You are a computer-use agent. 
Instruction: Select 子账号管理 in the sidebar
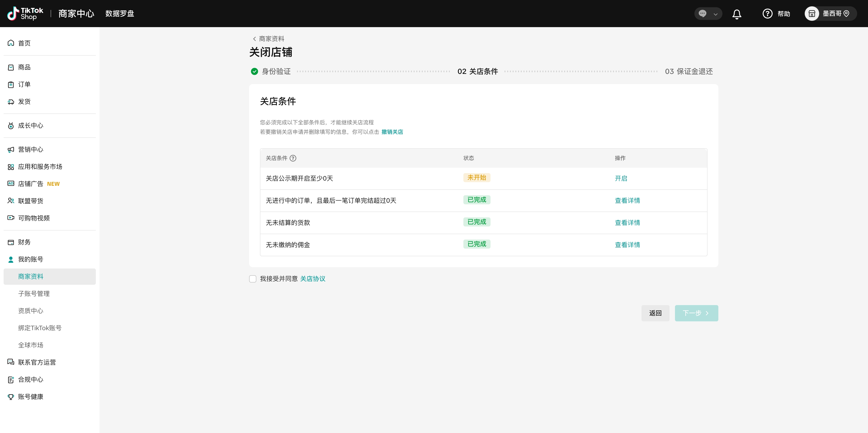(34, 294)
